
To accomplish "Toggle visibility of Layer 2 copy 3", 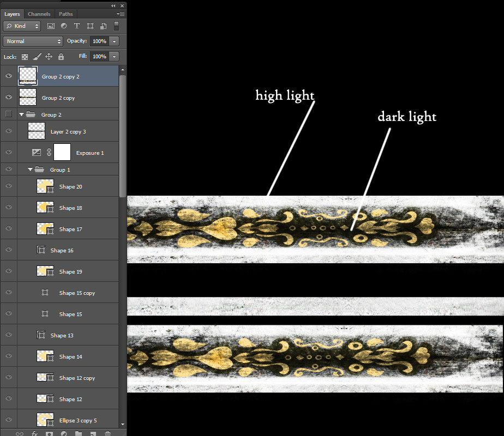I will 9,131.
